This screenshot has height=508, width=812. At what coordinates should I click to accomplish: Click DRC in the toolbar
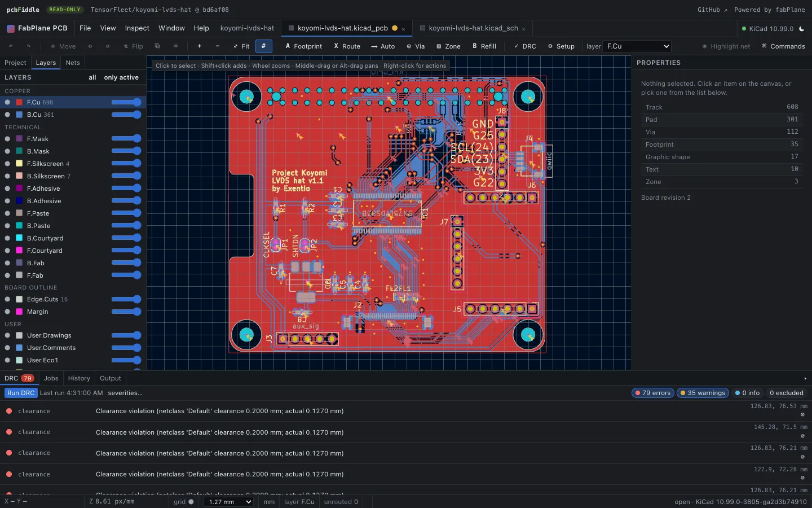pos(525,46)
